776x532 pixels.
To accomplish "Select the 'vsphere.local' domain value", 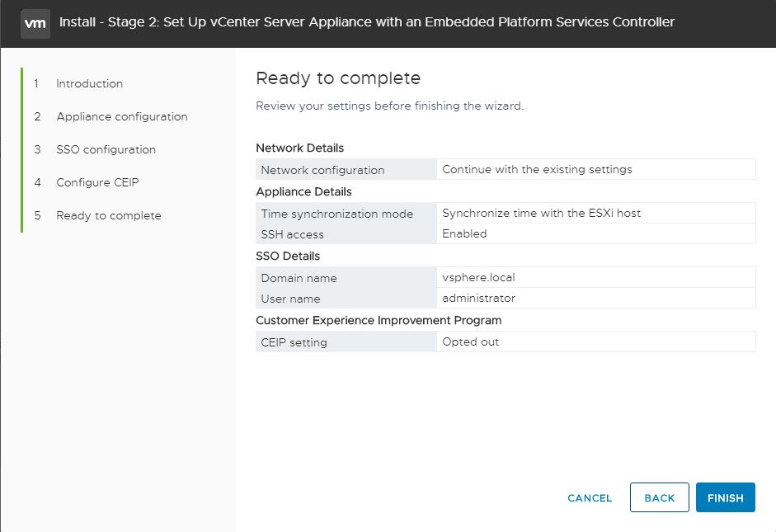I will click(x=478, y=278).
